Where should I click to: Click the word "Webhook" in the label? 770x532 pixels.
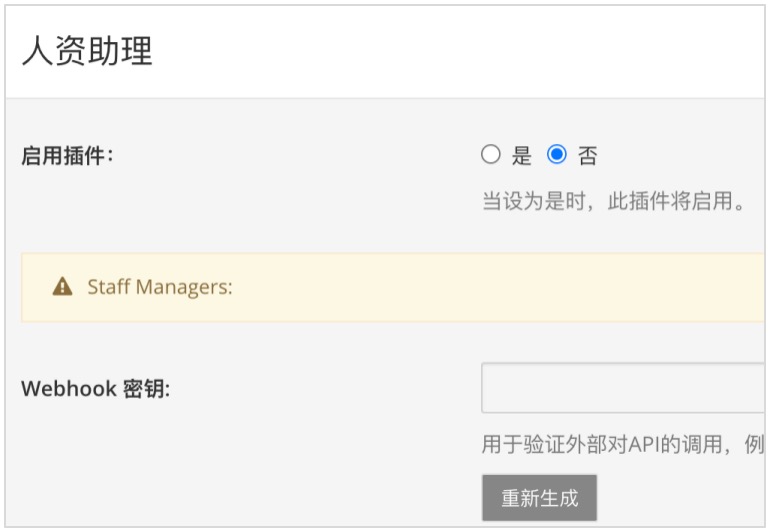(69, 389)
